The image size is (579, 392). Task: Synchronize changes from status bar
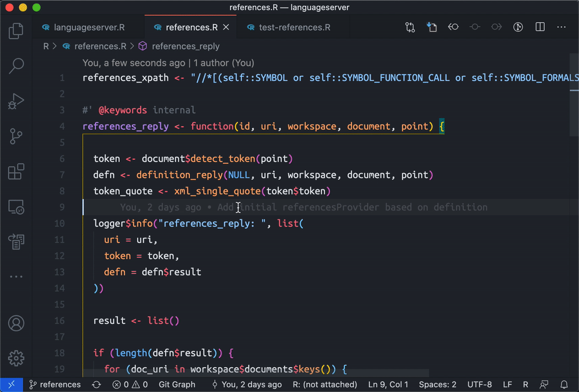97,384
